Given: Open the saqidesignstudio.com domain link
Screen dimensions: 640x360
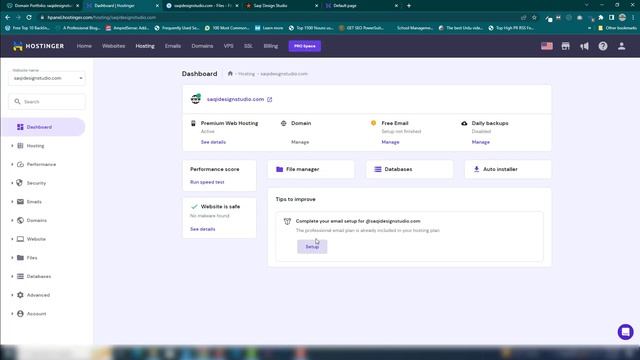Looking at the screenshot, I should [235, 99].
